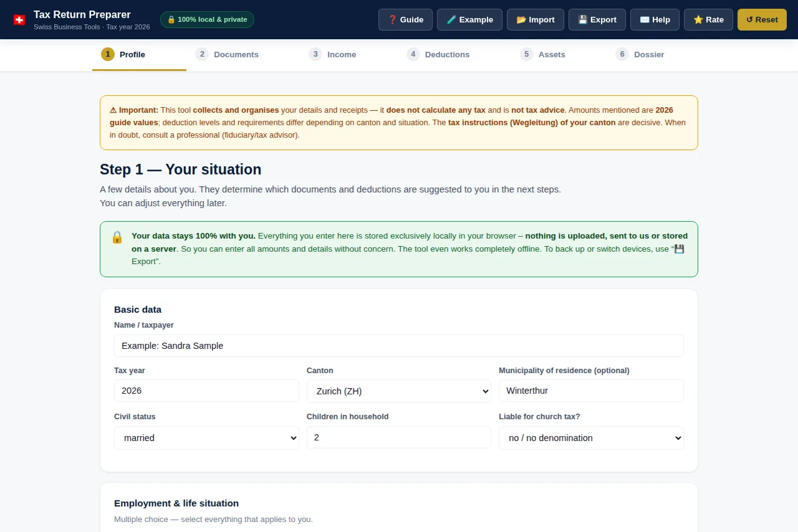This screenshot has height=532, width=798.
Task: Click the "Swiss Business Tools · Tax year 2026" subtitle
Action: 92,27
